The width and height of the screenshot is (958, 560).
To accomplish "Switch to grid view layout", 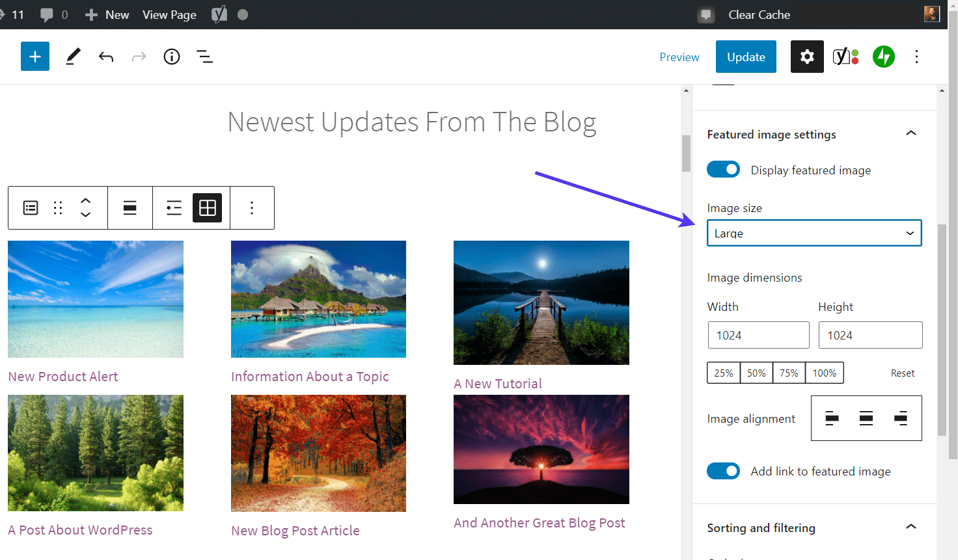I will pos(208,208).
